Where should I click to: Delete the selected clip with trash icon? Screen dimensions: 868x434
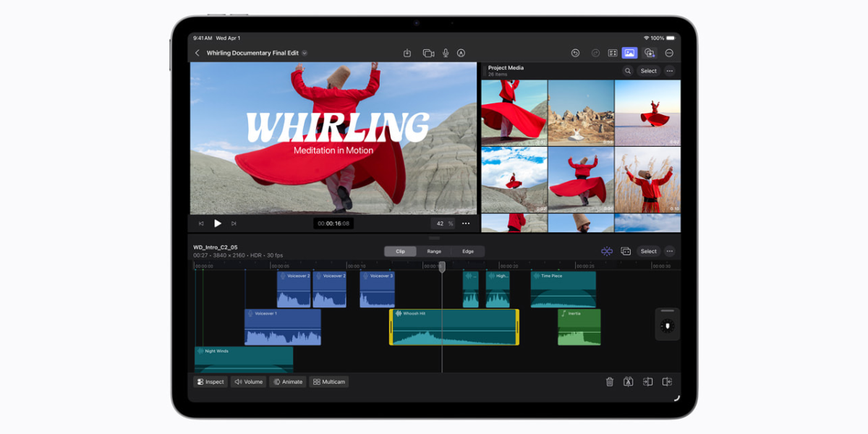point(610,382)
